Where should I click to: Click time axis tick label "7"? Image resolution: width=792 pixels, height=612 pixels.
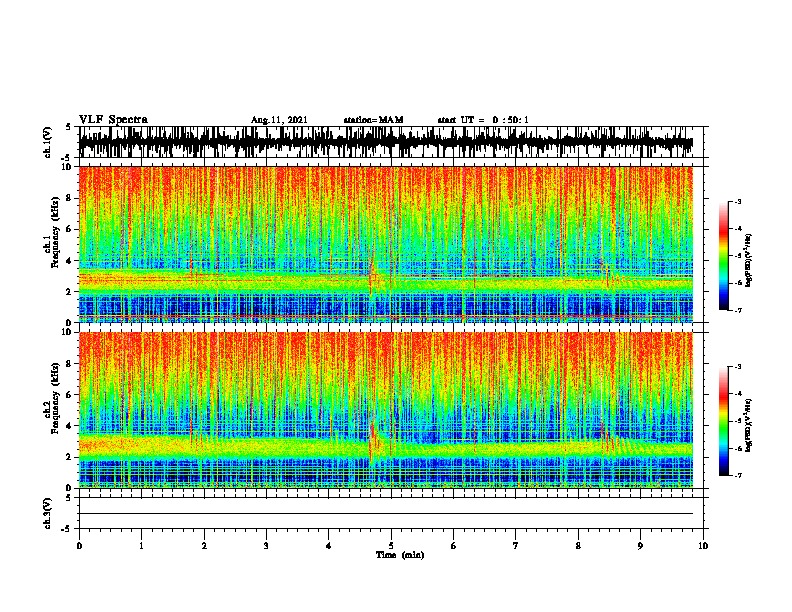[x=516, y=546]
